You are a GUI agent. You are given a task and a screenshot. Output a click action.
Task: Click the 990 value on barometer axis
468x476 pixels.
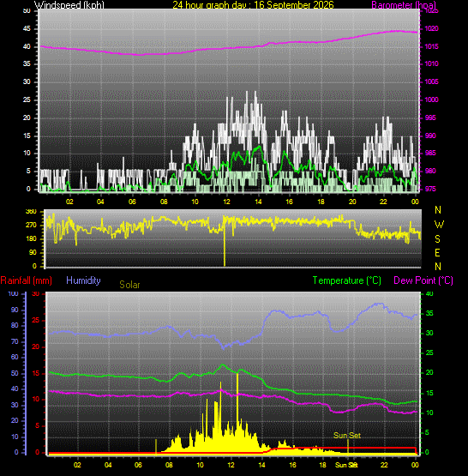click(x=430, y=136)
